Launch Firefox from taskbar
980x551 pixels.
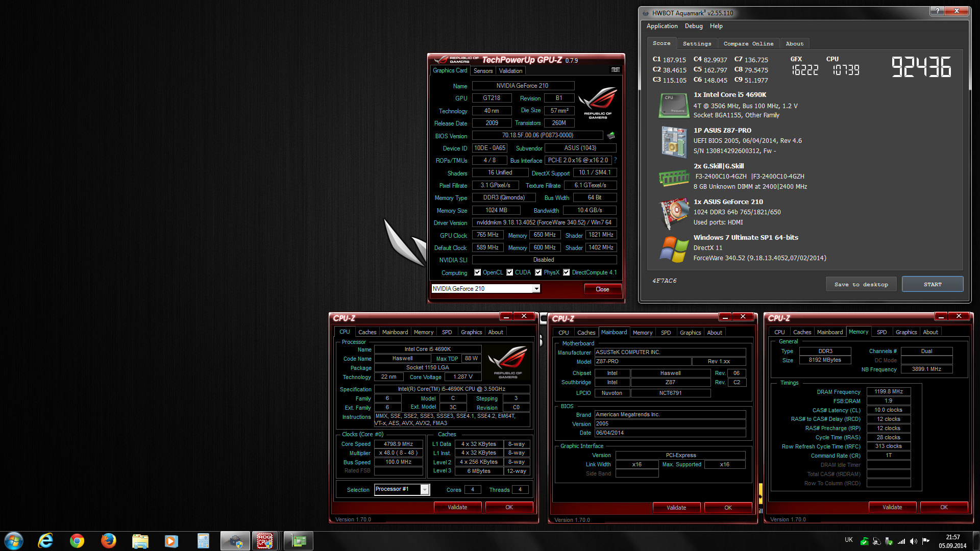tap(108, 541)
